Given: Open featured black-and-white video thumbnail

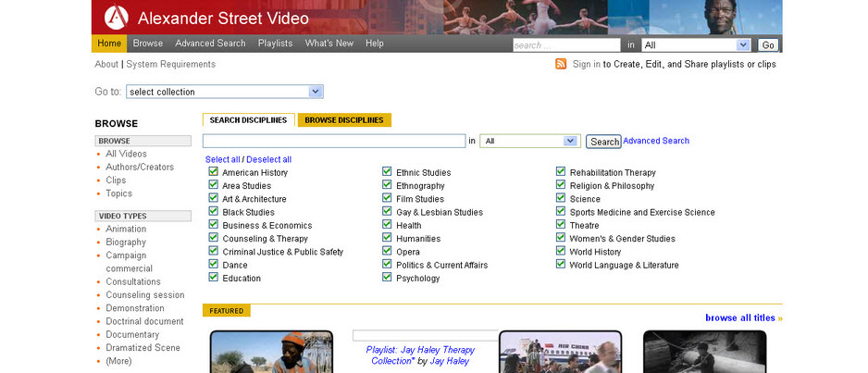Looking at the screenshot, I should [x=705, y=352].
